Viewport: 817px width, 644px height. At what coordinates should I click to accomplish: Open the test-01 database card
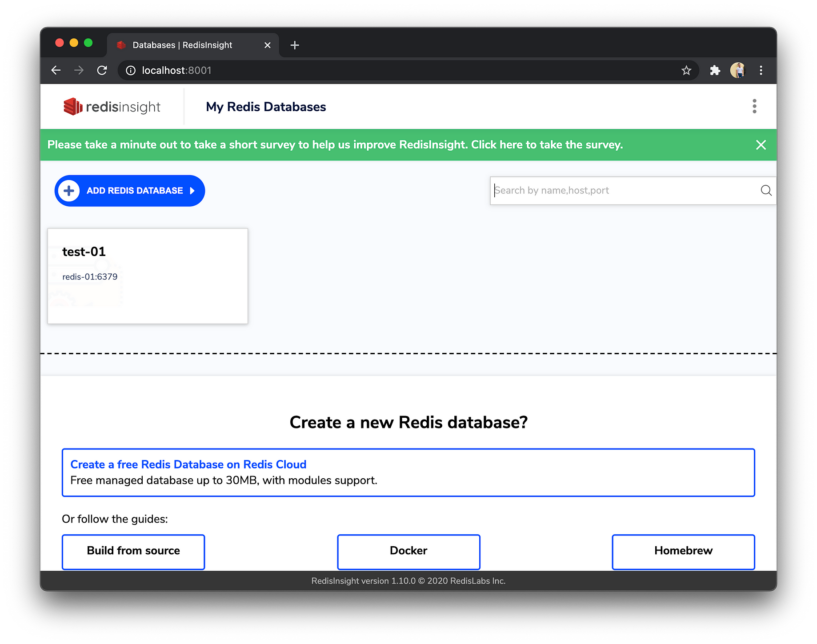[148, 276]
